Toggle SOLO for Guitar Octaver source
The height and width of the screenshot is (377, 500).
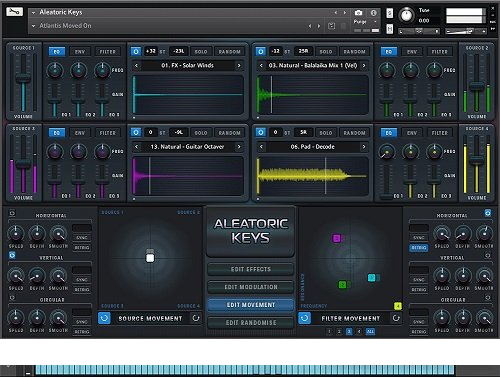pos(201,133)
